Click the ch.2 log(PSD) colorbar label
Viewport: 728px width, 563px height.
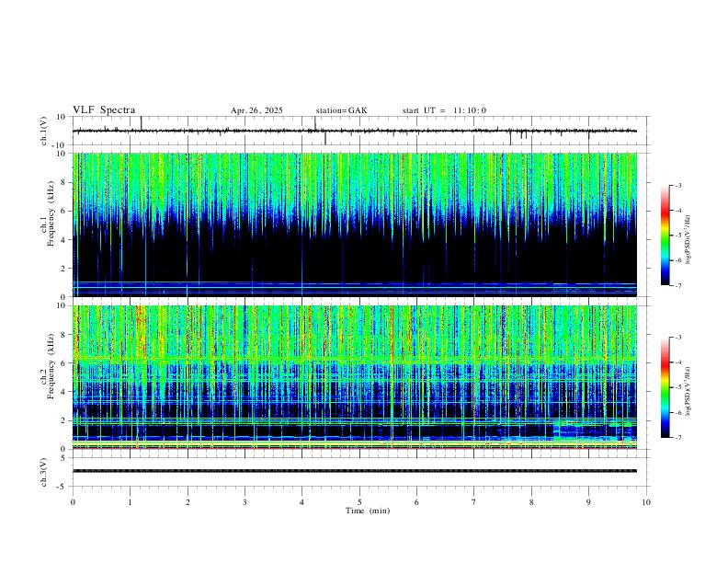(688, 391)
